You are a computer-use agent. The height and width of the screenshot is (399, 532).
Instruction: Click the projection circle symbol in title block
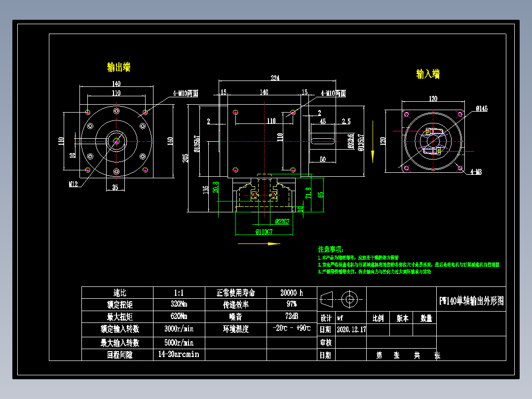pos(349,300)
